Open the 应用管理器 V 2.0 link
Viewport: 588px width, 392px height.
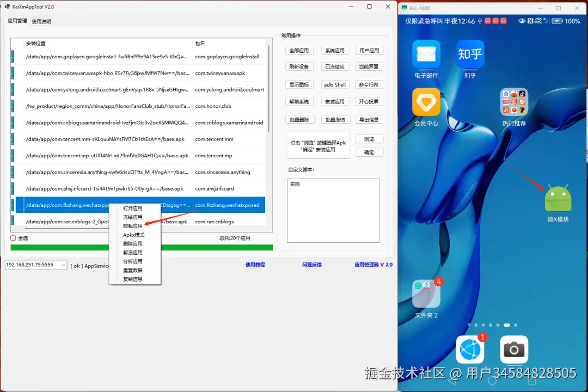[373, 265]
